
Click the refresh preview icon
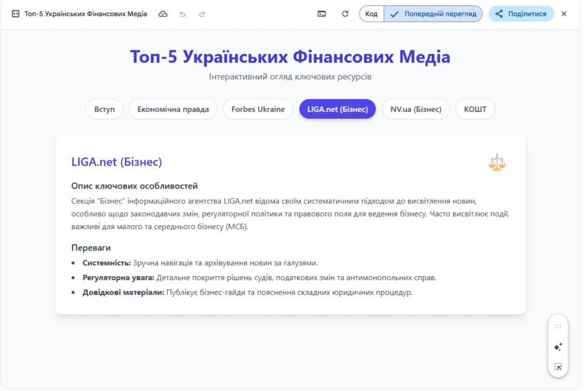tap(344, 13)
